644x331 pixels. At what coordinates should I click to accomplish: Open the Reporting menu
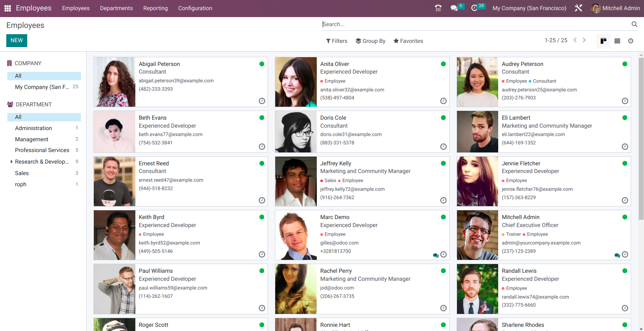(x=155, y=8)
